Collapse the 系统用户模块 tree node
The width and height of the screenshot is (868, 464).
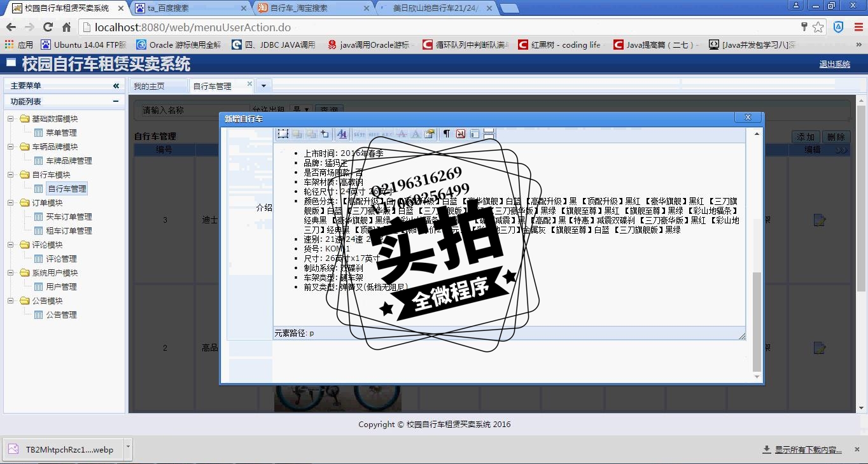(11, 273)
